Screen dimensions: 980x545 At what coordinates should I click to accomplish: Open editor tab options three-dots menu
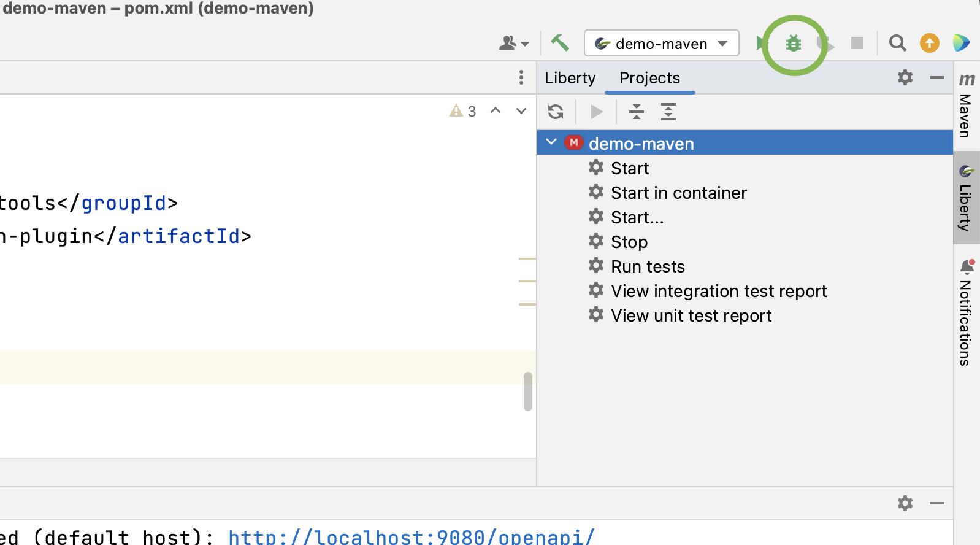[x=521, y=77]
